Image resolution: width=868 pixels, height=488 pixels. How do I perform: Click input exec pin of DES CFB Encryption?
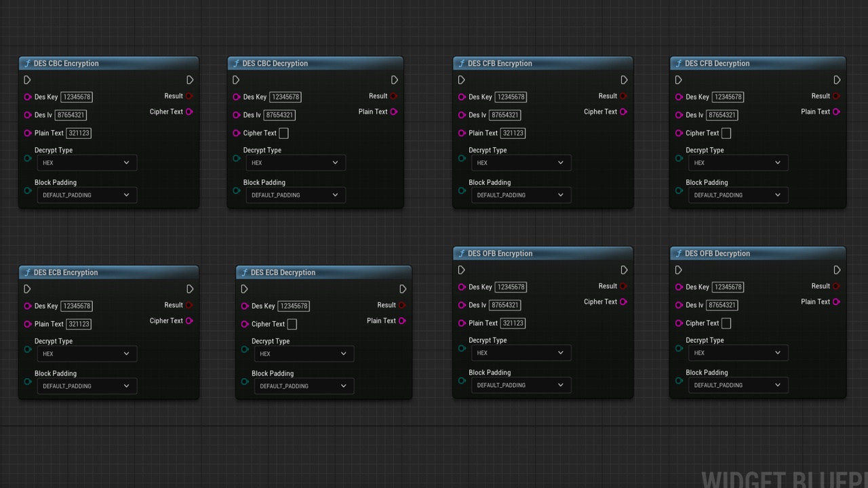coord(461,80)
